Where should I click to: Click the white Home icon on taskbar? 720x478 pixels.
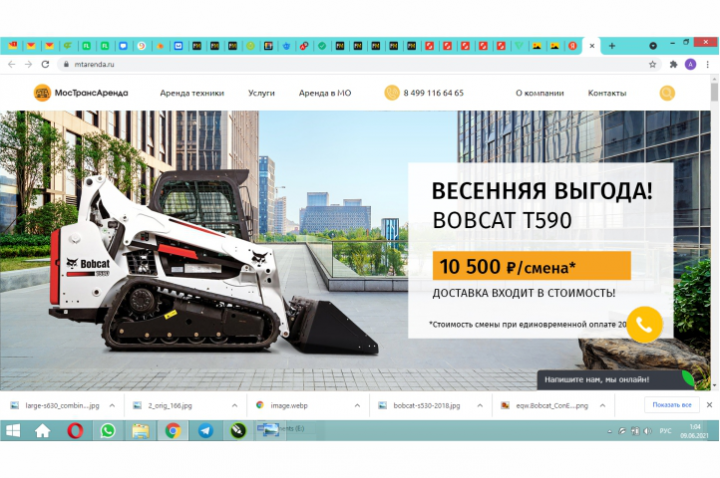[x=42, y=431]
